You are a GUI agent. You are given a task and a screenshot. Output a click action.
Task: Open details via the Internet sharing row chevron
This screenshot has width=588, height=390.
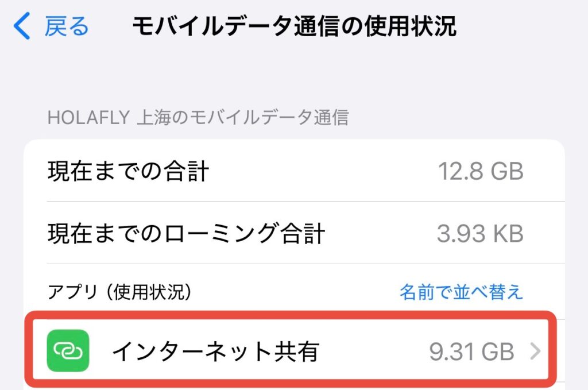pos(535,351)
